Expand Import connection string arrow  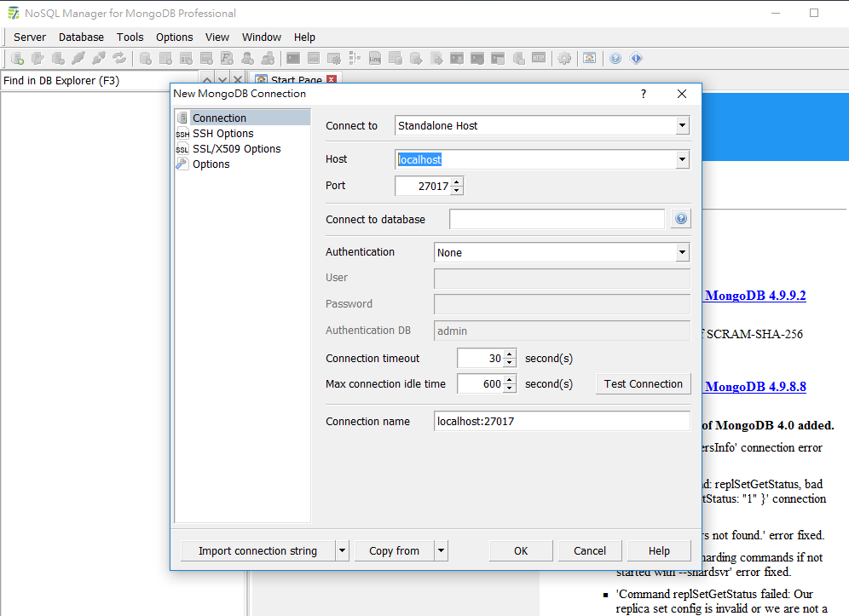pos(342,550)
